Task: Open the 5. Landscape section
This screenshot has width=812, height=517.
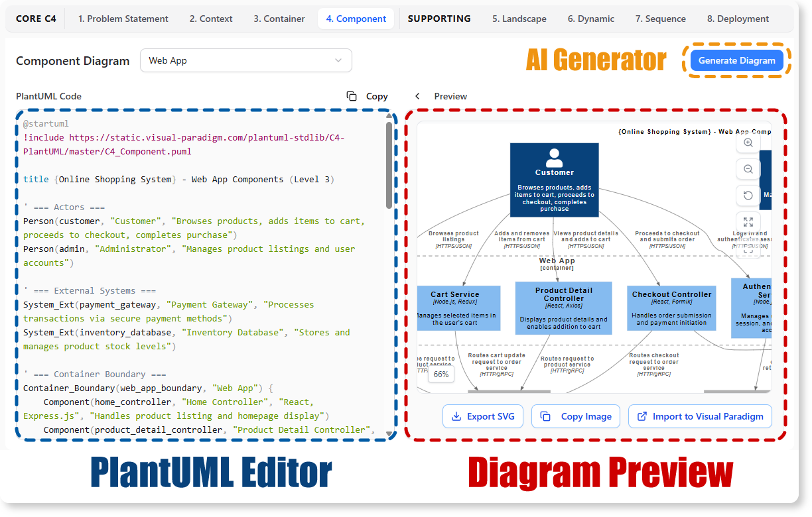Action: (x=519, y=19)
